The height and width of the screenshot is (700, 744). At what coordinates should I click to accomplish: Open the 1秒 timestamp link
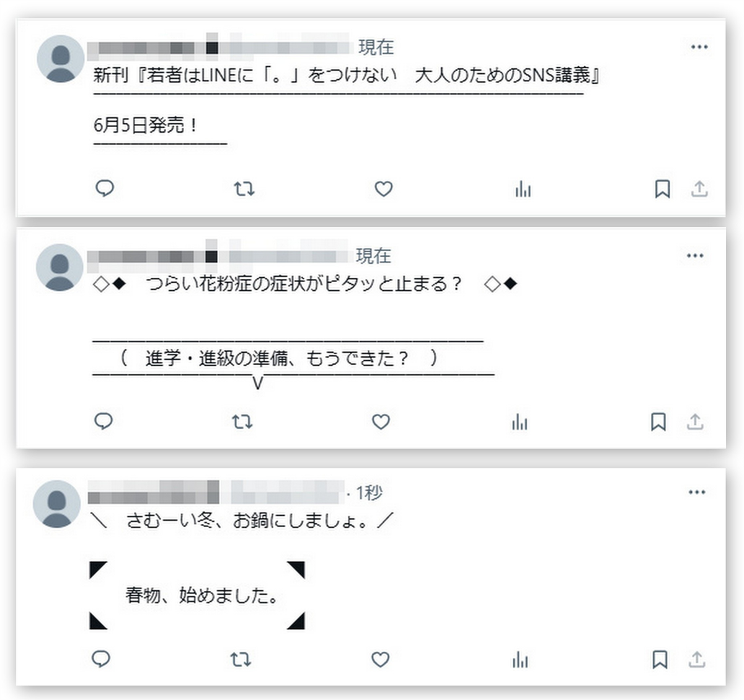point(369,493)
